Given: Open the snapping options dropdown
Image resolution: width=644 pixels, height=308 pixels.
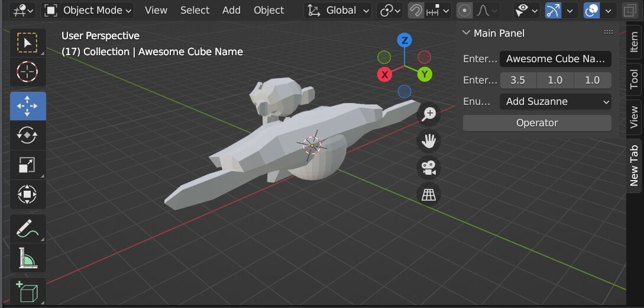Looking at the screenshot, I should [438, 10].
